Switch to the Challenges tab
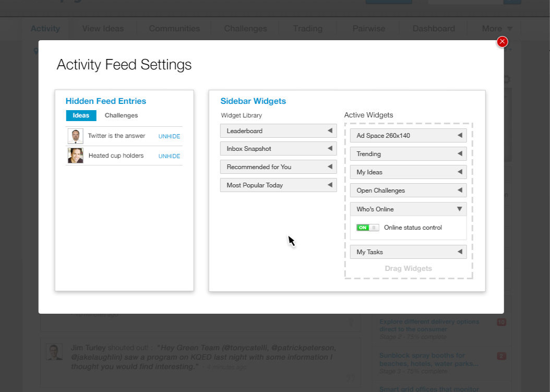The height and width of the screenshot is (392, 550). click(x=121, y=115)
